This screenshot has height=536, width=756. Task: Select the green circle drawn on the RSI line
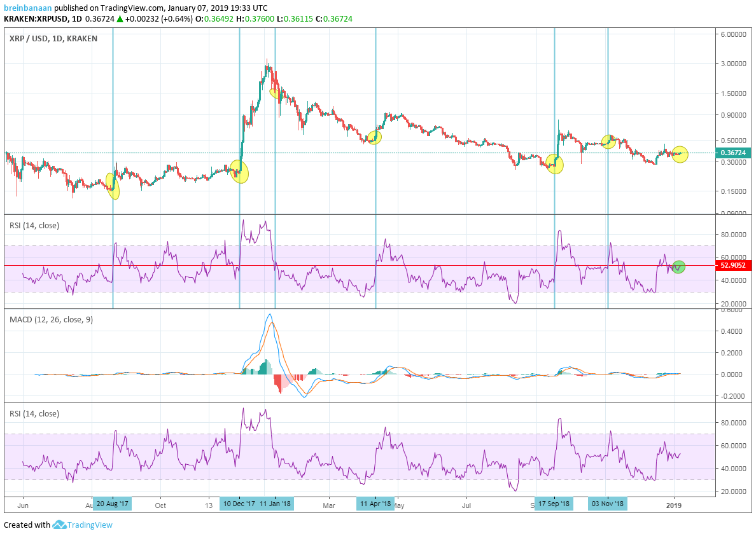(678, 267)
